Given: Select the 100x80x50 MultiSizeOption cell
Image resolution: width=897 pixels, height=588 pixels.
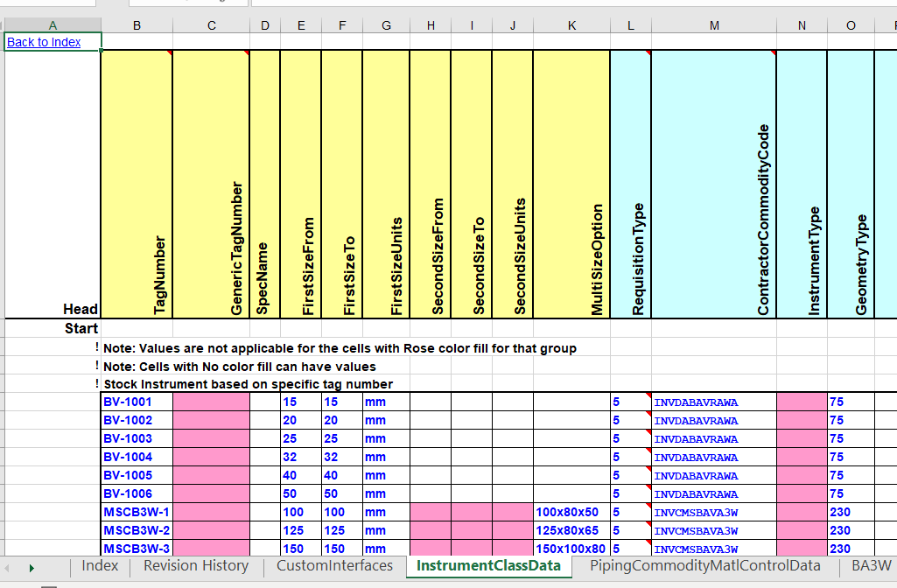Looking at the screenshot, I should (571, 511).
